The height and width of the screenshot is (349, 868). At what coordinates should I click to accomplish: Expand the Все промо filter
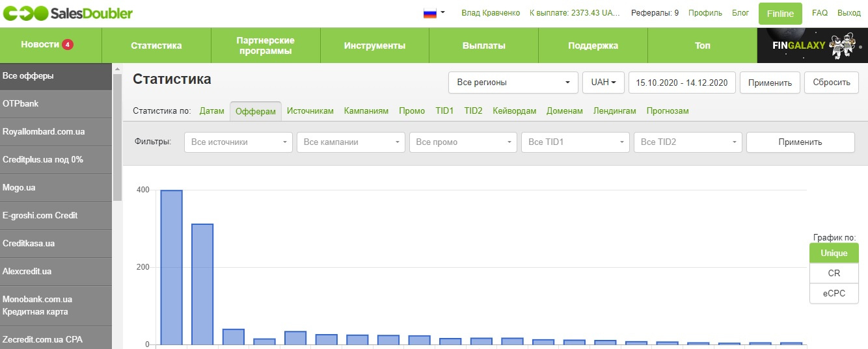(463, 142)
